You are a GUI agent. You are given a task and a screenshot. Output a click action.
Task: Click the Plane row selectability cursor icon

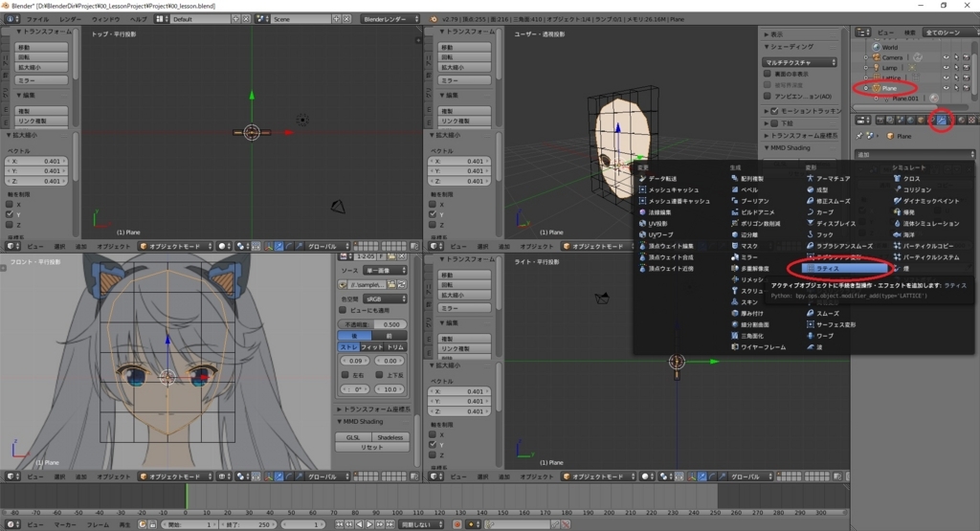pyautogui.click(x=956, y=88)
